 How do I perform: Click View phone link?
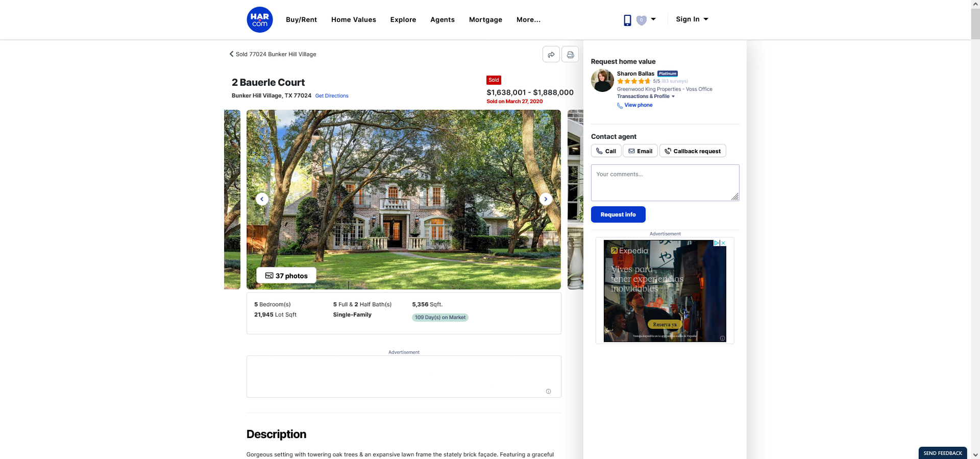[635, 105]
